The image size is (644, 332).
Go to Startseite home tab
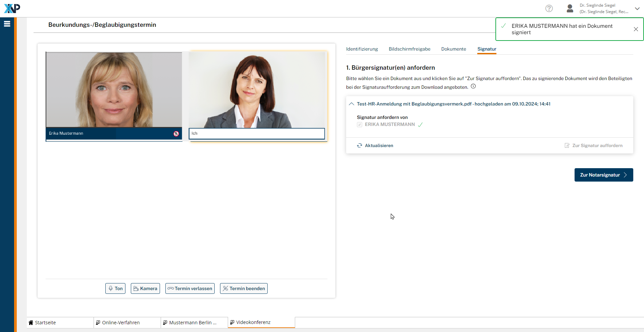(x=45, y=323)
